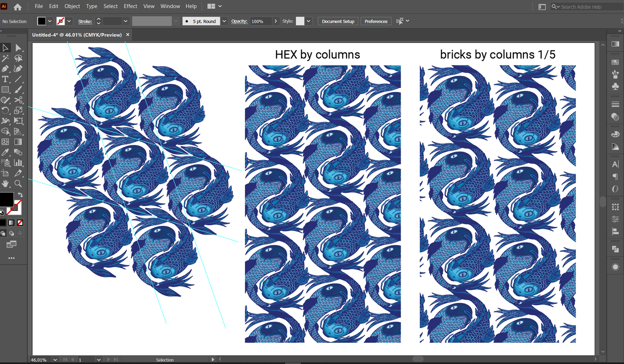The width and height of the screenshot is (624, 364).
Task: Open the Symbols panel icon
Action: pyautogui.click(x=615, y=87)
